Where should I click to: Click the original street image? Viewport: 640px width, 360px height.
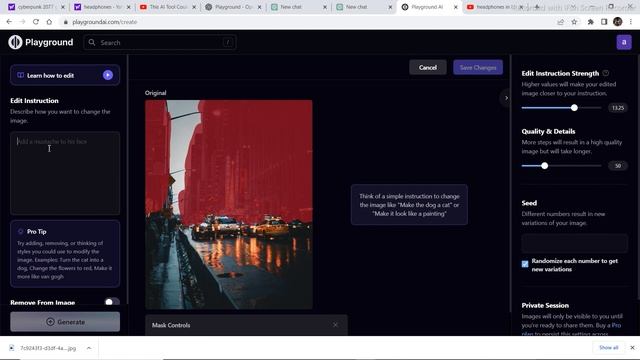click(x=229, y=204)
